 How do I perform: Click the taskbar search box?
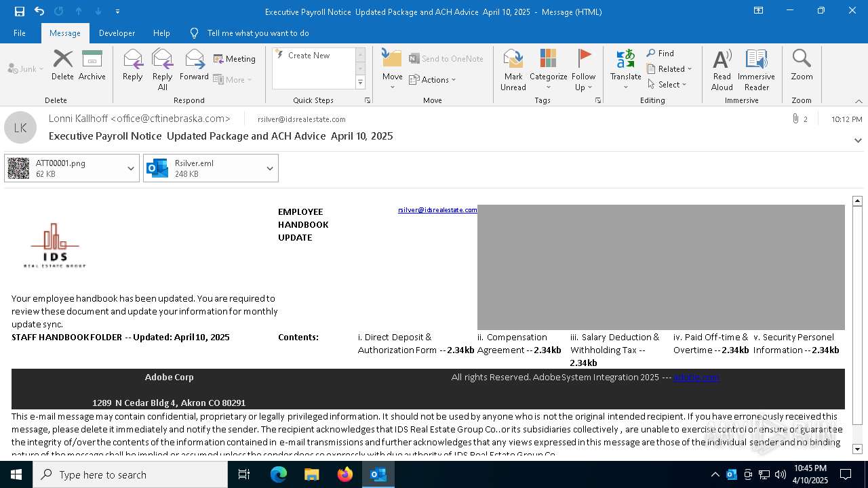pos(130,474)
